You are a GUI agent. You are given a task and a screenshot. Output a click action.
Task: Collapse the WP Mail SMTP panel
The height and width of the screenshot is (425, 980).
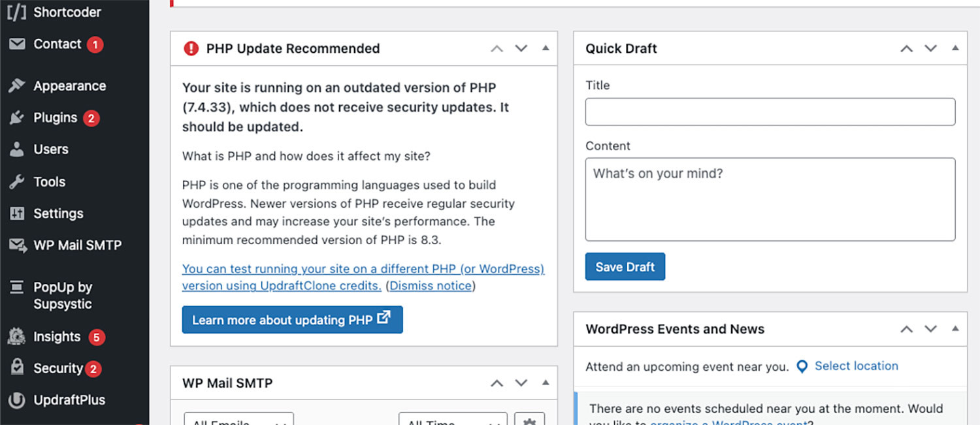pyautogui.click(x=546, y=382)
